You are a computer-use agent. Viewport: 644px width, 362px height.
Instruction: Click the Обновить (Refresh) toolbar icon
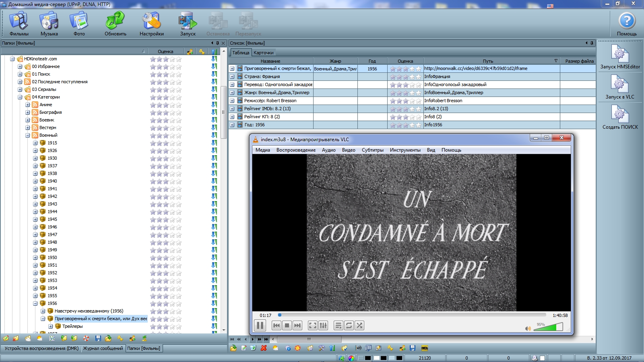tap(115, 23)
